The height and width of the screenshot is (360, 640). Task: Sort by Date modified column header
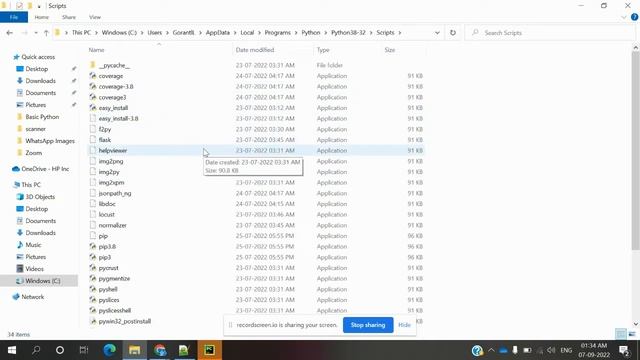click(255, 50)
